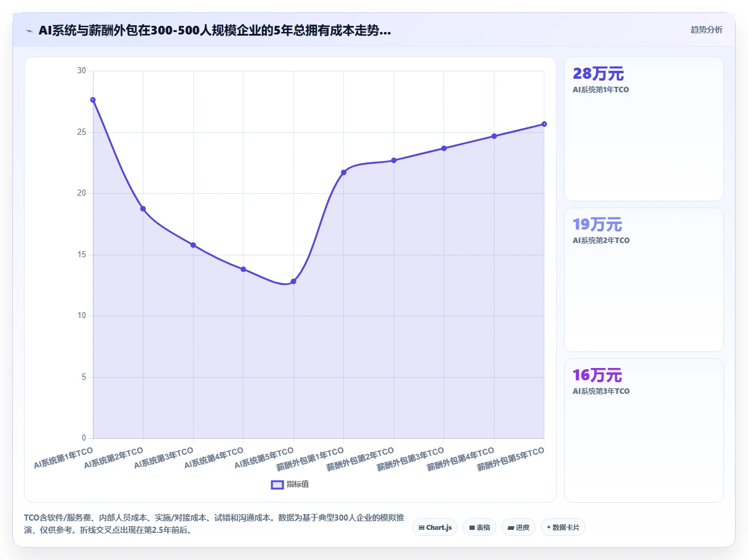Image resolution: width=748 pixels, height=560 pixels.
Task: Click the y-axis value 15
Action: (82, 255)
